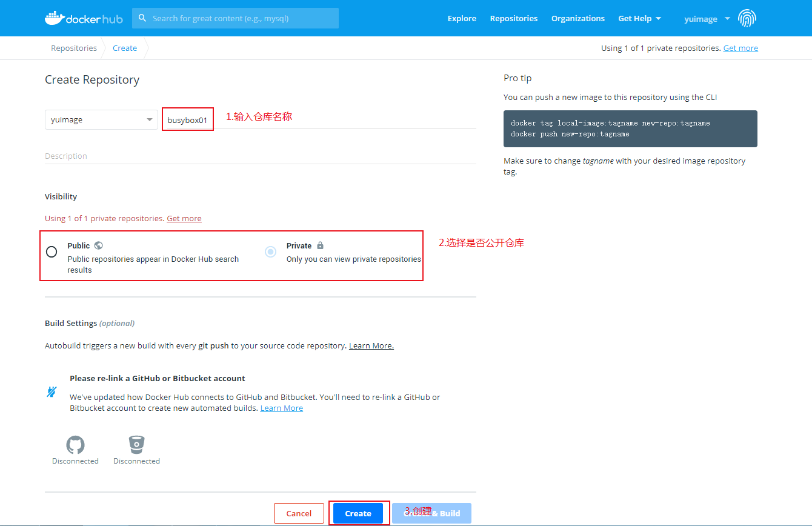The width and height of the screenshot is (812, 526).
Task: Click the Bitbucket Disconnected icon
Action: click(x=137, y=445)
